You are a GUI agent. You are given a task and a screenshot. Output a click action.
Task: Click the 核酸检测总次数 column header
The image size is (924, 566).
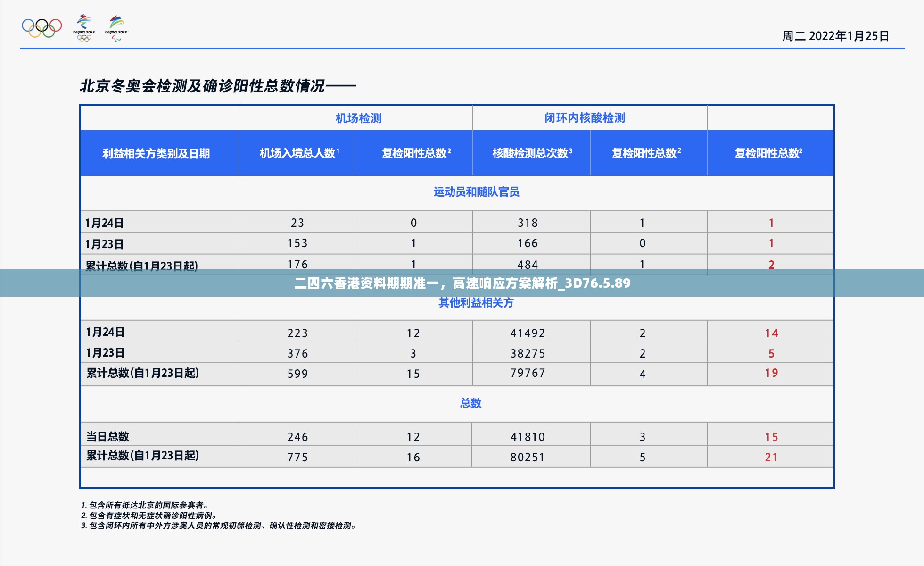point(532,153)
